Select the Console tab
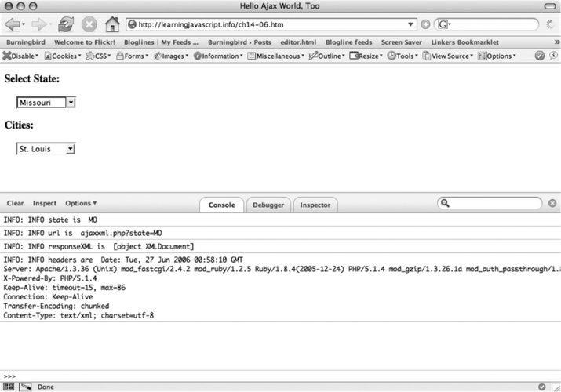This screenshot has width=561, height=392. pos(221,205)
